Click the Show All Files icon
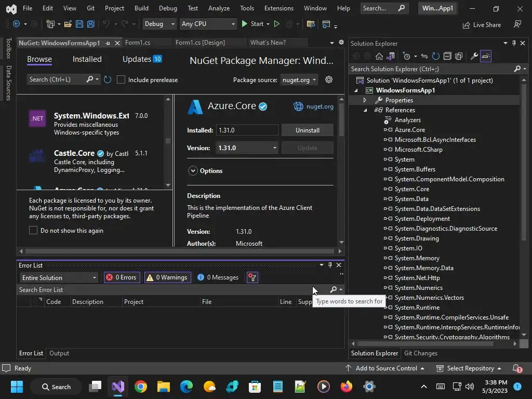The height and width of the screenshot is (399, 532). 459,56
